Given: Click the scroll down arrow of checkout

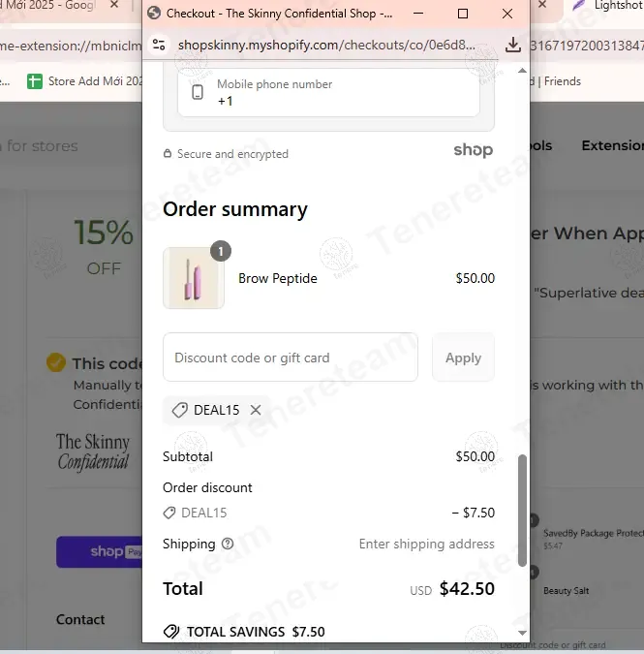Looking at the screenshot, I should coord(522,633).
